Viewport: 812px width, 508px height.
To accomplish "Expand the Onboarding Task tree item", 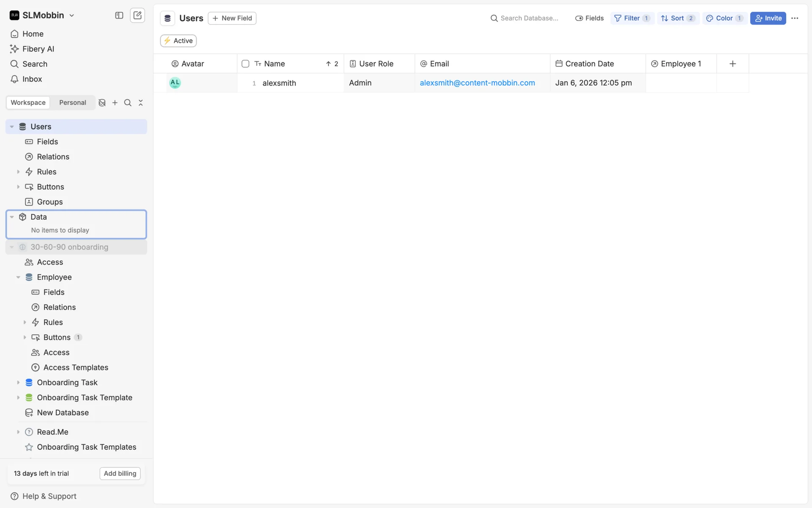I will [x=18, y=382].
